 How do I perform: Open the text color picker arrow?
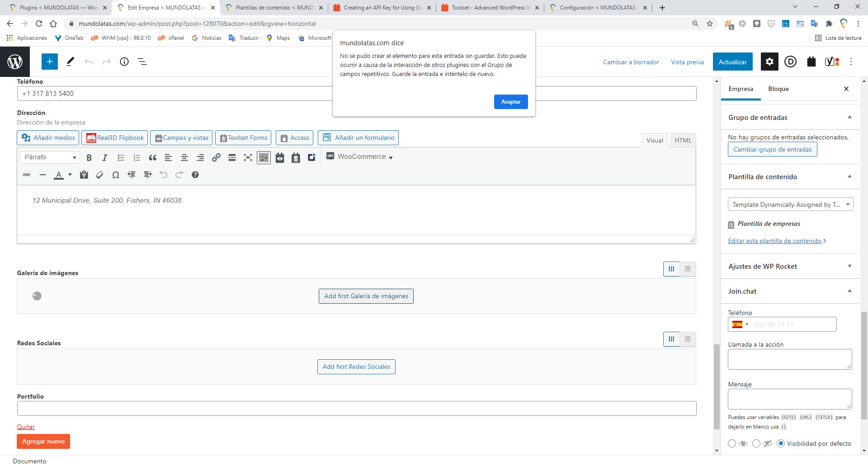70,175
